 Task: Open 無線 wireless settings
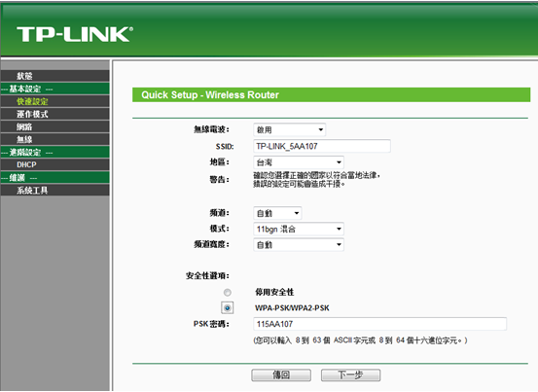pos(54,139)
